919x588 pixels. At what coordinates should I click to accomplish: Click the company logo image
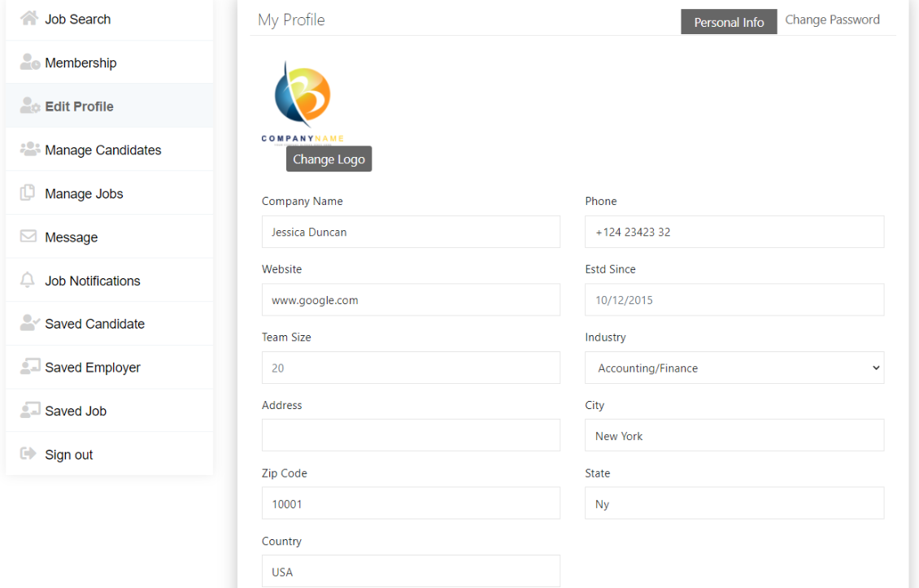(x=303, y=102)
